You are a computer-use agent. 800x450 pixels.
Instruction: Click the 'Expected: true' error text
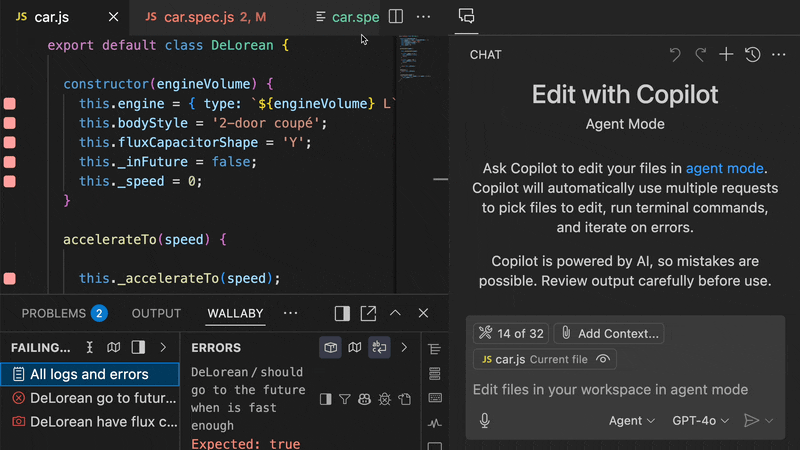click(x=246, y=443)
